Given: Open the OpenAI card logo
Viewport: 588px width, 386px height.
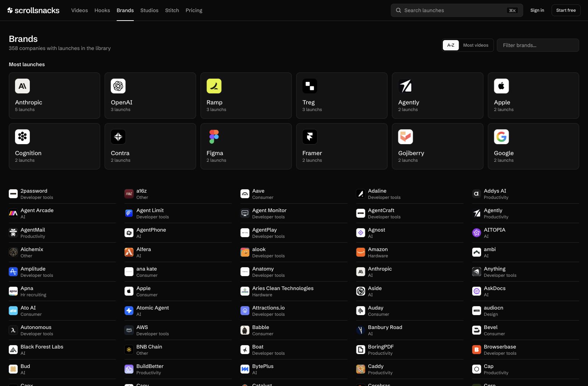Looking at the screenshot, I should coord(118,86).
